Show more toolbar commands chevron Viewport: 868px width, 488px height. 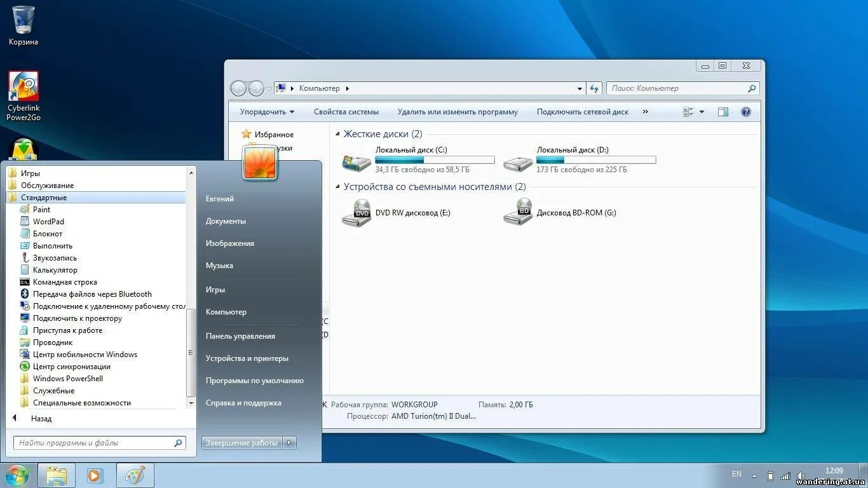click(x=646, y=112)
